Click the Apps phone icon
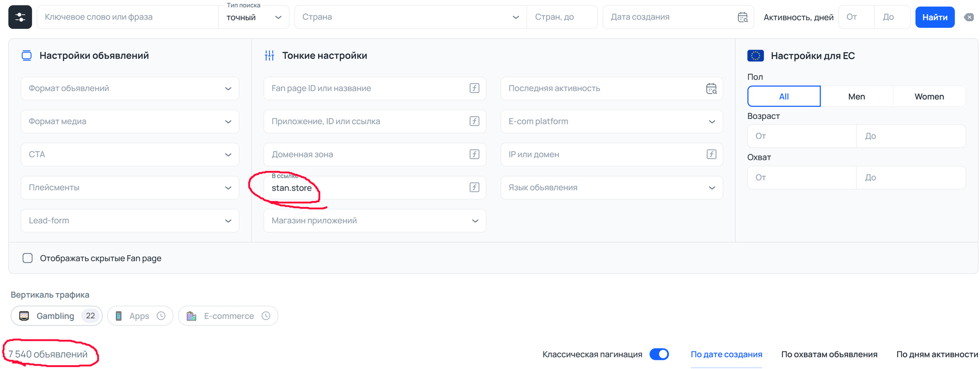Screen dimensions: 980x369 click(118, 316)
